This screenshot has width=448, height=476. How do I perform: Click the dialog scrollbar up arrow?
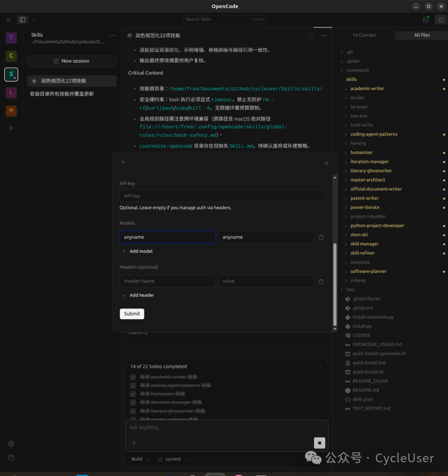[335, 177]
